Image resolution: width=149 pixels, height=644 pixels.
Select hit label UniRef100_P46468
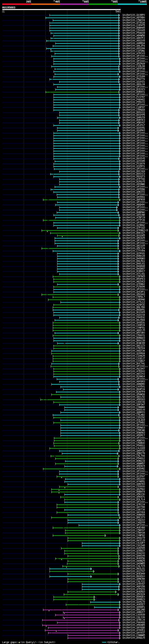(133, 622)
